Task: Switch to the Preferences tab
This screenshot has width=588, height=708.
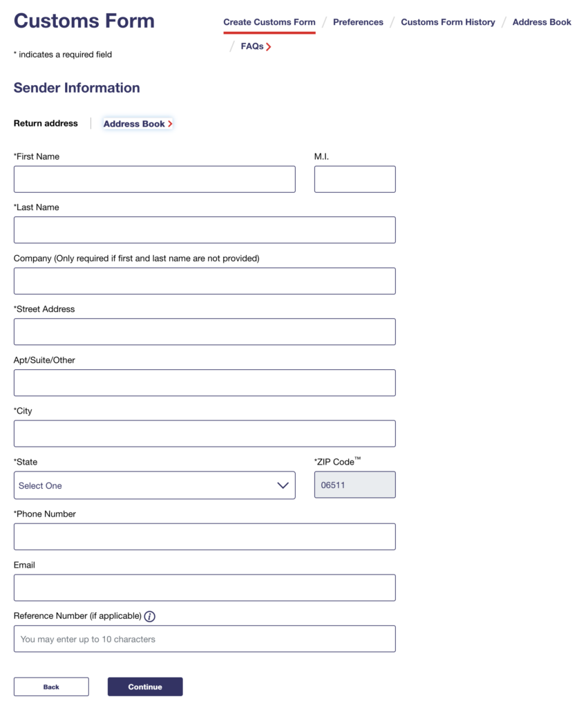Action: click(358, 22)
